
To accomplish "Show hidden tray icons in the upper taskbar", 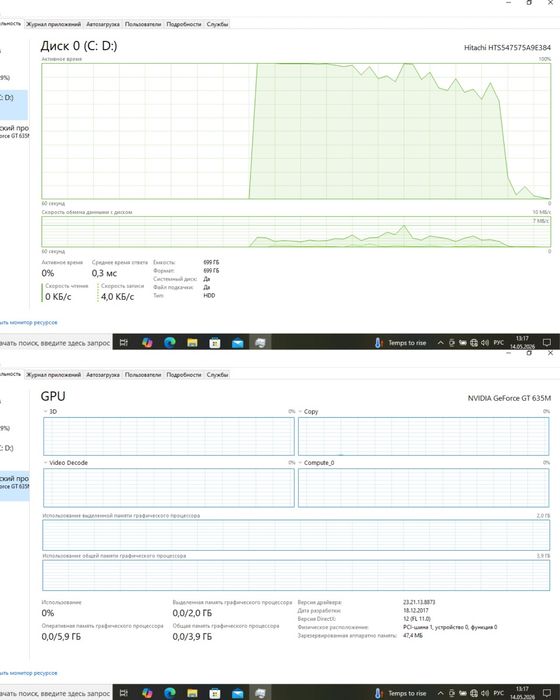I will [440, 343].
